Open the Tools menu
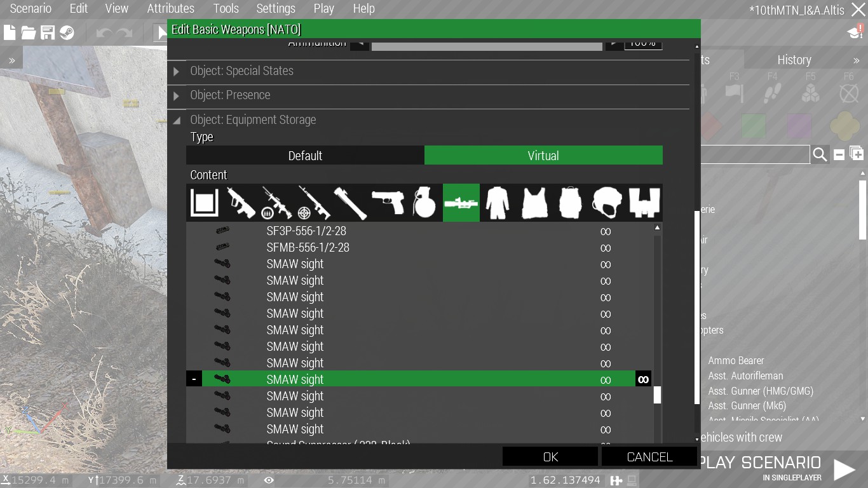868x488 pixels. tap(226, 9)
